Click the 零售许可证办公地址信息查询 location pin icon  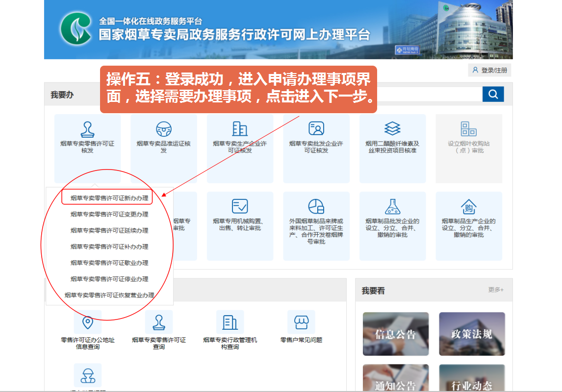coord(87,322)
